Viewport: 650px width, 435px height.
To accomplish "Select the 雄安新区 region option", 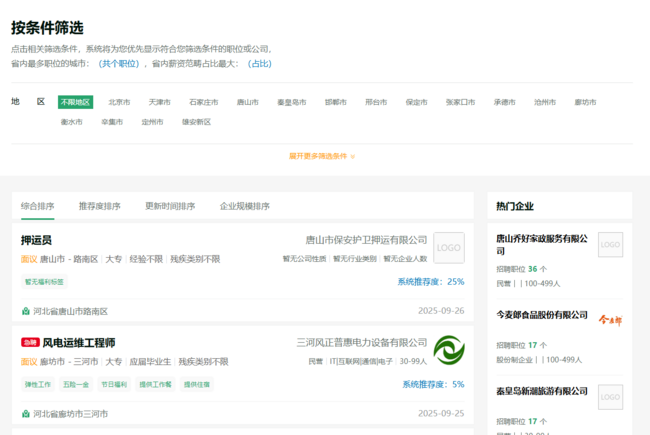I will pos(196,122).
